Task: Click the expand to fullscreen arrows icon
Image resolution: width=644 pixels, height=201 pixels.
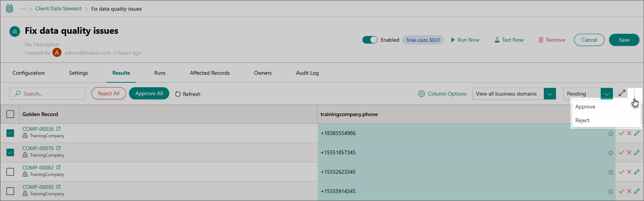Action: (x=622, y=93)
